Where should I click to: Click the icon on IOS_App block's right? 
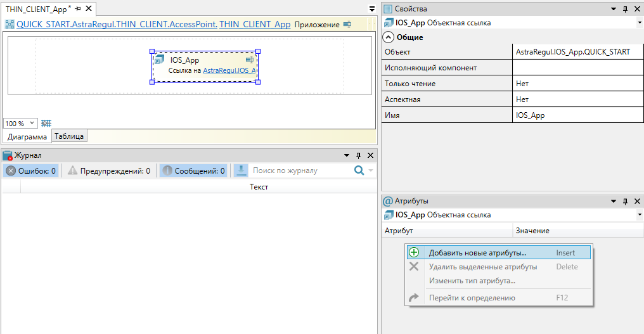pos(250,60)
